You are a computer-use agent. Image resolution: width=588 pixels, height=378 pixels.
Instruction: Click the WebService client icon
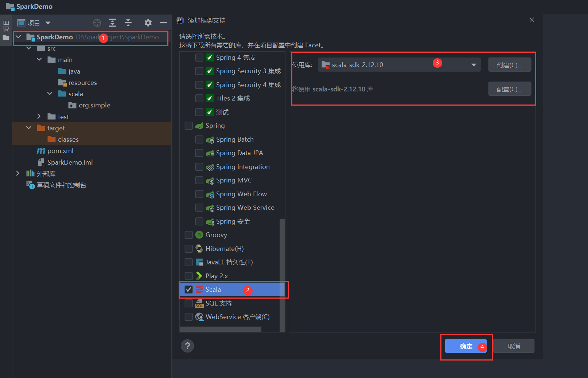(x=199, y=317)
